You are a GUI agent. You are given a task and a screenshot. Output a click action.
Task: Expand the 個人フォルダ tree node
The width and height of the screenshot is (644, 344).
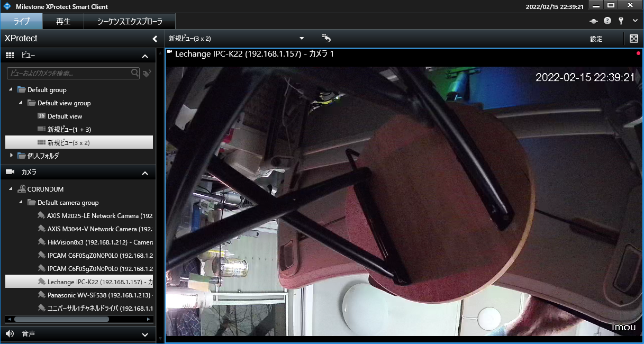click(x=12, y=156)
